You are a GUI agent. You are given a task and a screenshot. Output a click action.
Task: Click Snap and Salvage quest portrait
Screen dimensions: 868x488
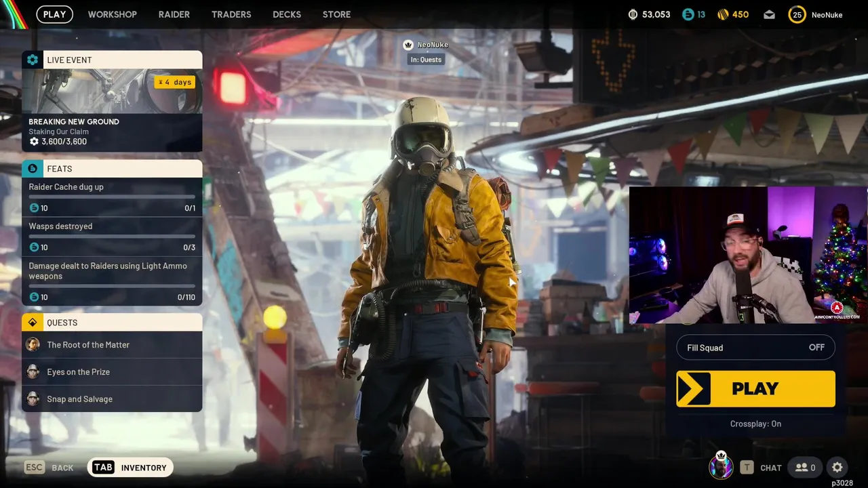(33, 399)
